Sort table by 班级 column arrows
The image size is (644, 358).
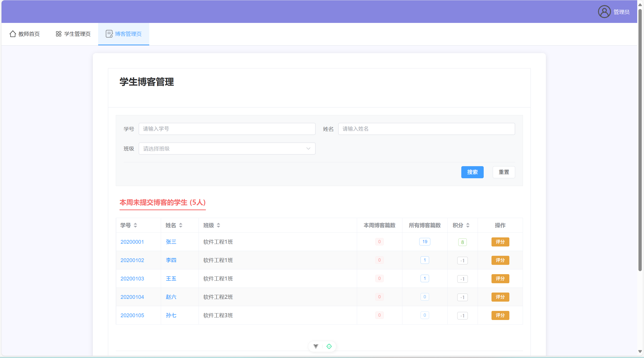pyautogui.click(x=218, y=225)
